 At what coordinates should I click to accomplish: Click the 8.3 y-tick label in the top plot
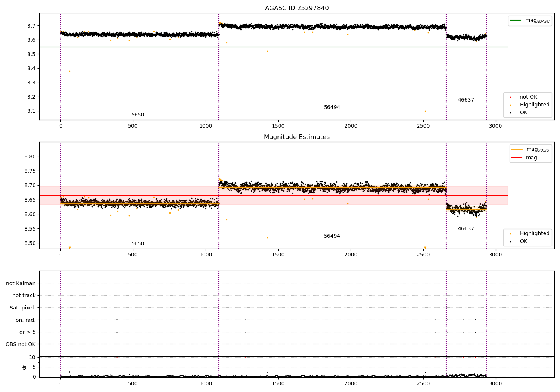click(31, 83)
